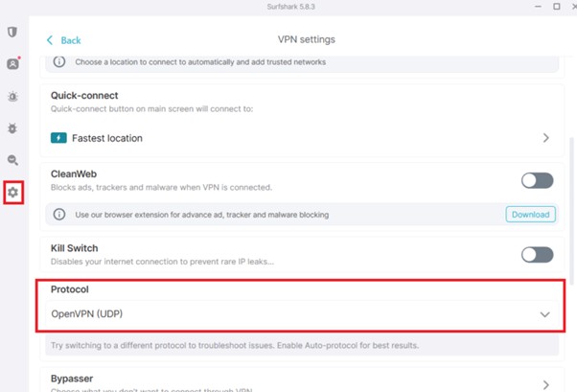This screenshot has height=392, width=577.
Task: Close the Surfshark window
Action: pos(570,7)
